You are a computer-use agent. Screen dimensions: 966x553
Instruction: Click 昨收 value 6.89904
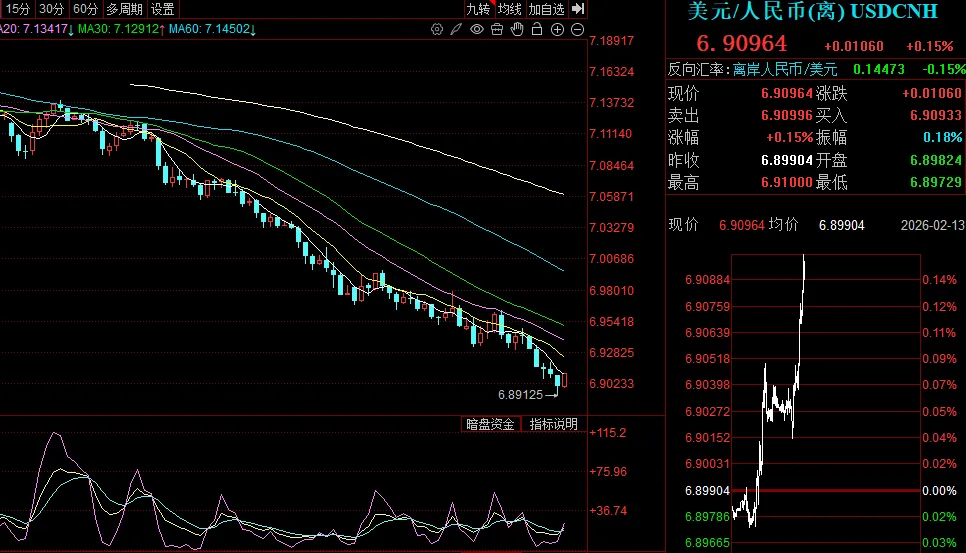(787, 161)
